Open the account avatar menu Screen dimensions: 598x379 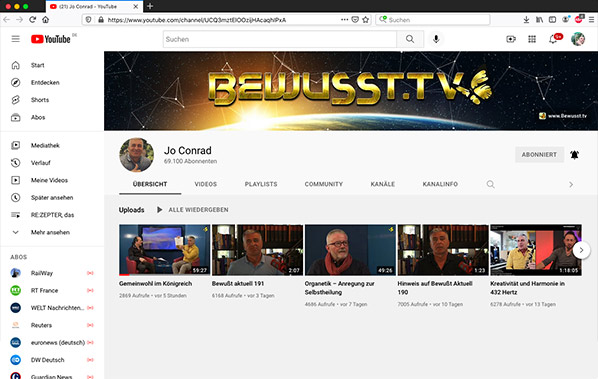578,39
